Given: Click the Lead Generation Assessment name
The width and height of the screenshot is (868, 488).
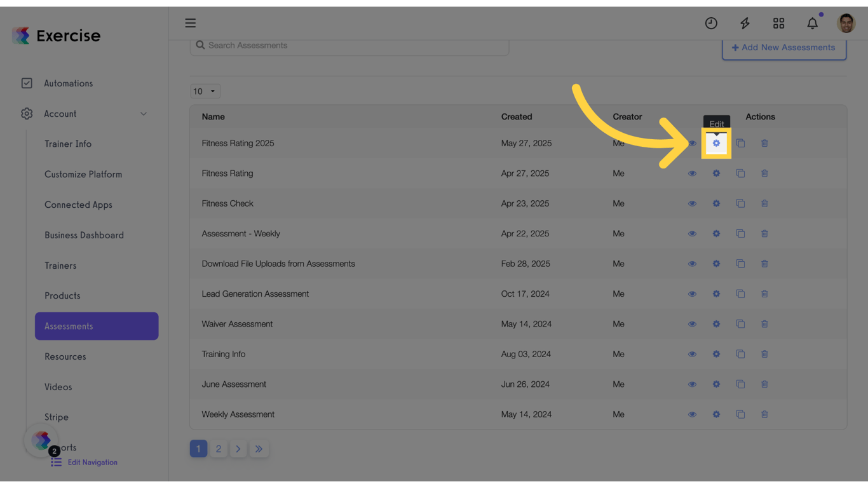Looking at the screenshot, I should pos(255,294).
